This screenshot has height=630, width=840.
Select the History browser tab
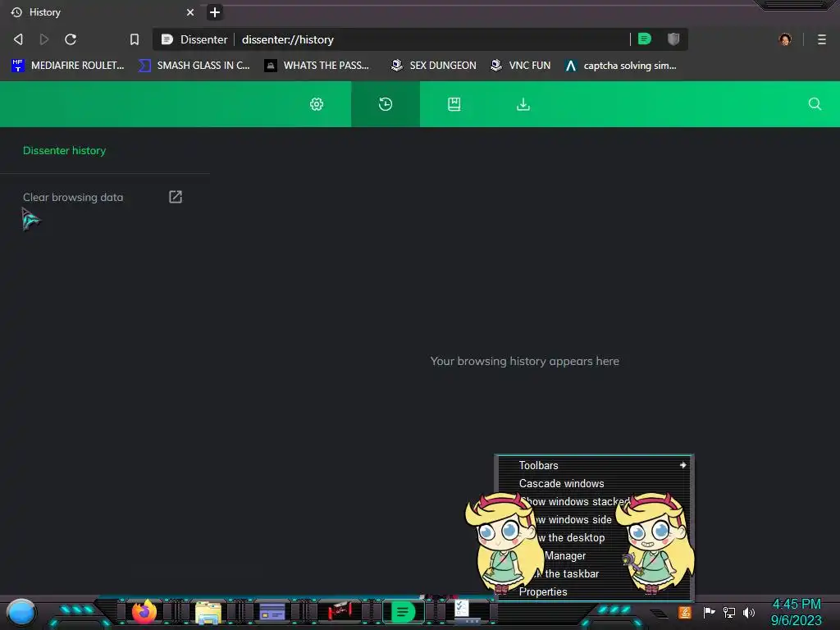[102, 12]
